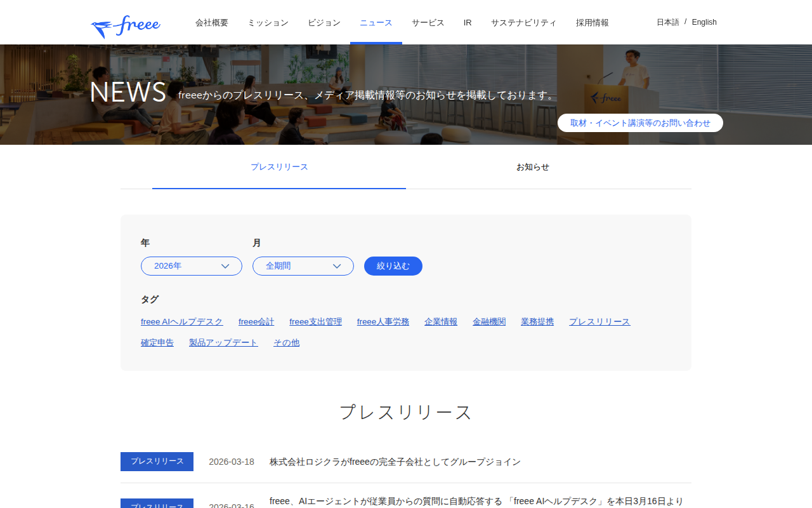The height and width of the screenshot is (508, 812).
Task: Select the 金融機関 tag link
Action: coord(489,322)
